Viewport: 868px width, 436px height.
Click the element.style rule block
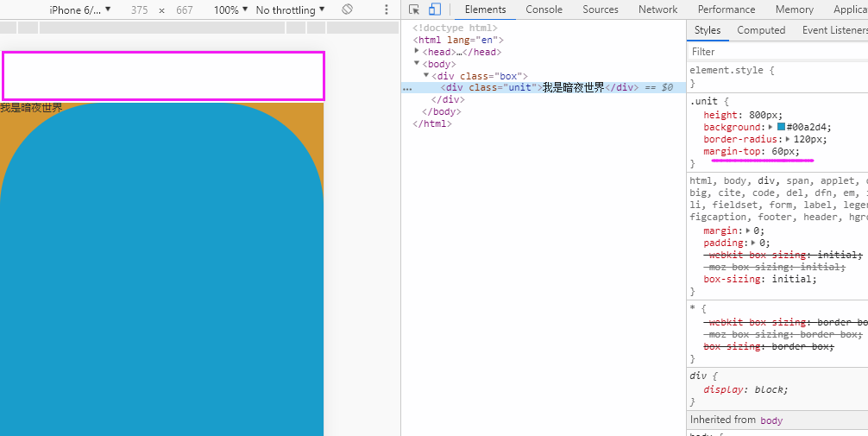click(x=777, y=77)
